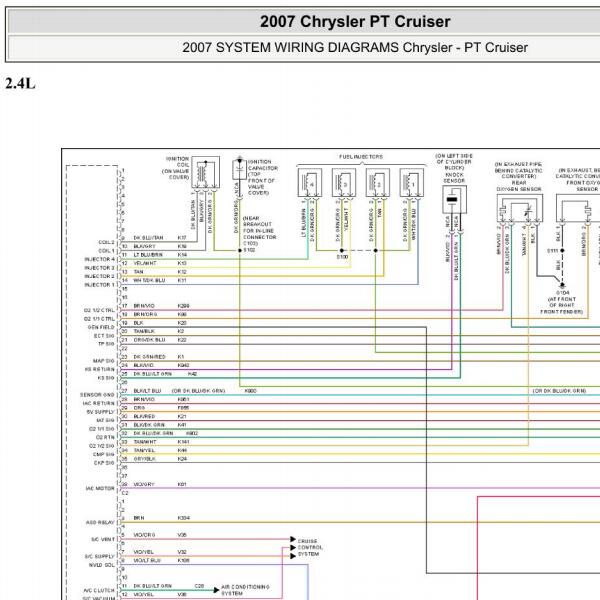Click the '5V SUPPLY' pin label

pyautogui.click(x=101, y=412)
